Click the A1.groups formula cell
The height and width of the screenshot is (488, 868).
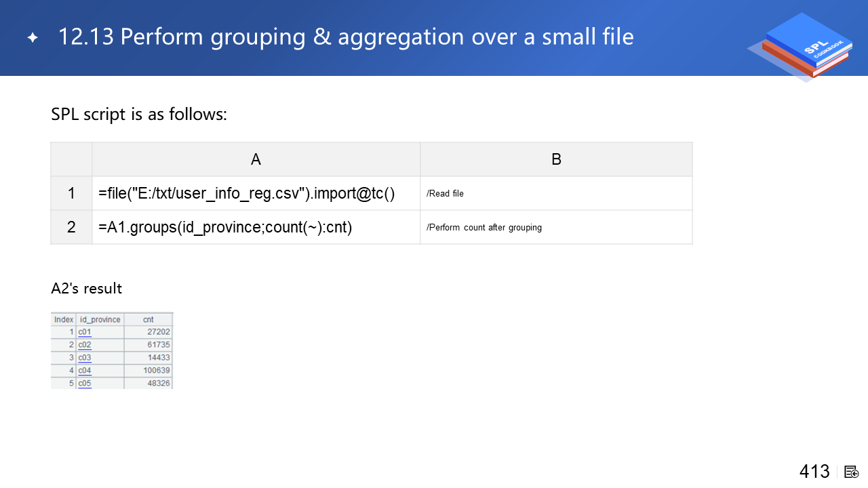click(x=256, y=227)
